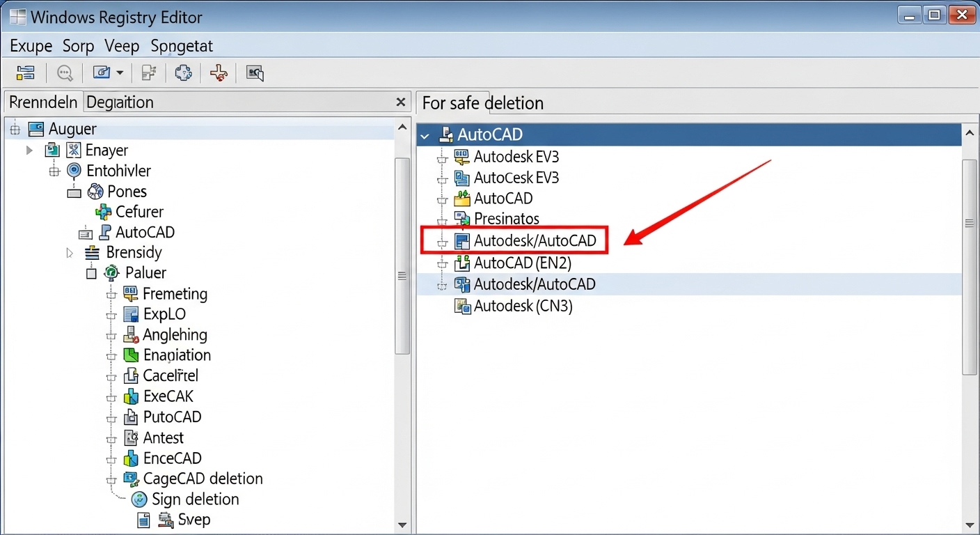The height and width of the screenshot is (535, 980).
Task: Select the CageCAD deletion entry
Action: click(x=203, y=479)
